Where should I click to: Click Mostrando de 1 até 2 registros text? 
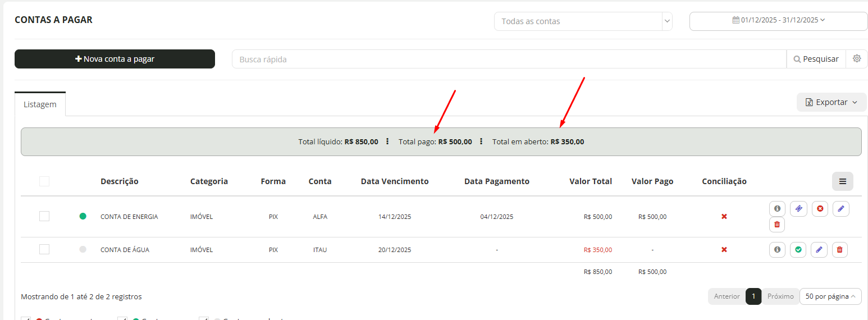(x=81, y=296)
